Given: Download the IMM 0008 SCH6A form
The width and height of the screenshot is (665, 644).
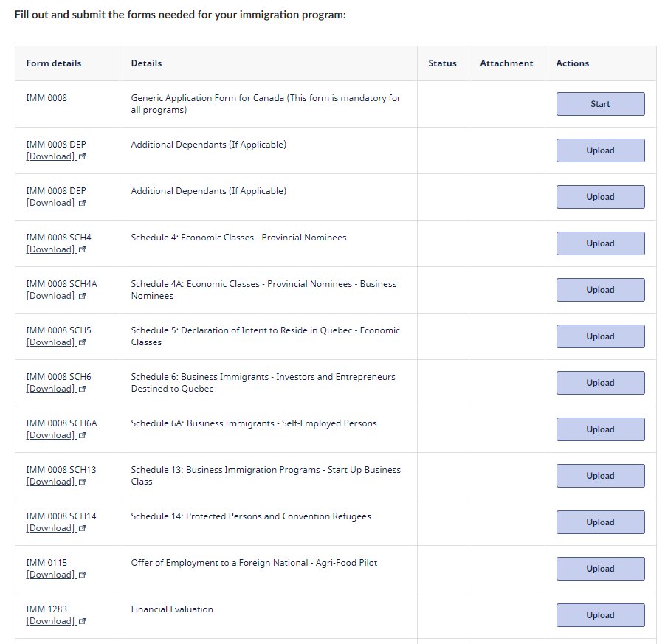Looking at the screenshot, I should [50, 435].
